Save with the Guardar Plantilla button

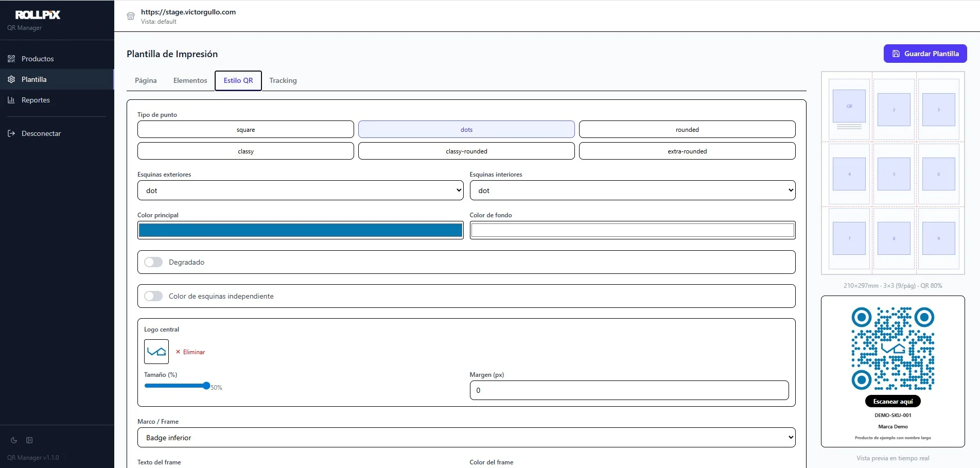point(925,54)
